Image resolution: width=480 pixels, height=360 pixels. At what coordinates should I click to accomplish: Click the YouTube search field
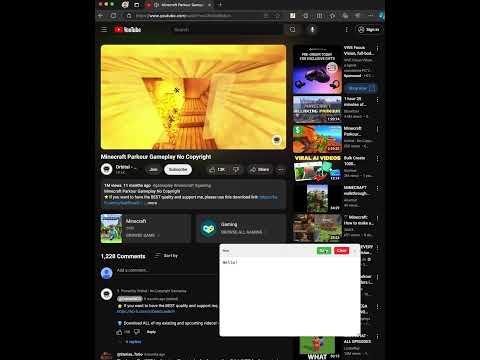click(226, 30)
